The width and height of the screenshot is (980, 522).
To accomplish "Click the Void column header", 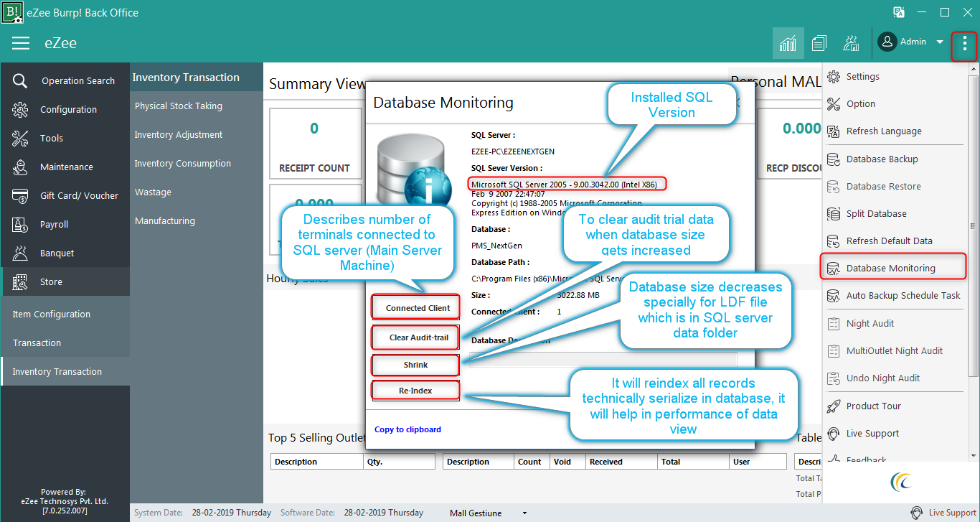I will tap(567, 462).
